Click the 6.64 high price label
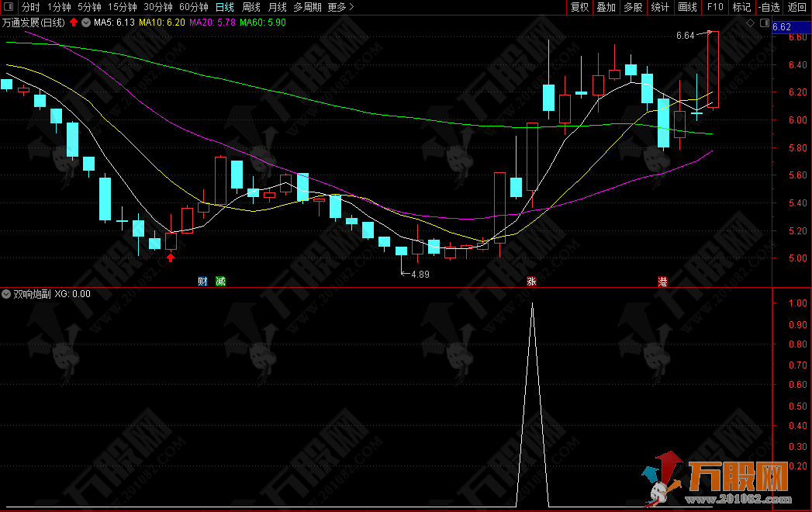Image resolution: width=812 pixels, height=512 pixels. (x=685, y=36)
